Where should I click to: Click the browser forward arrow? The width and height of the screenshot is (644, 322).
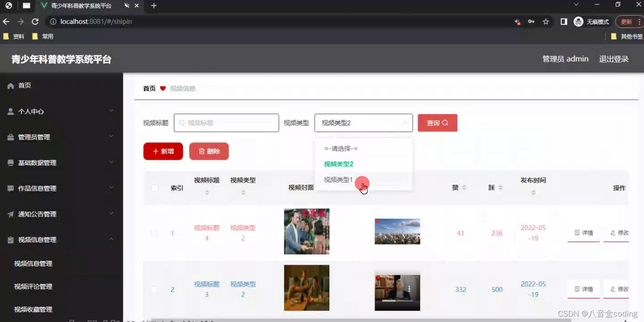click(x=20, y=21)
